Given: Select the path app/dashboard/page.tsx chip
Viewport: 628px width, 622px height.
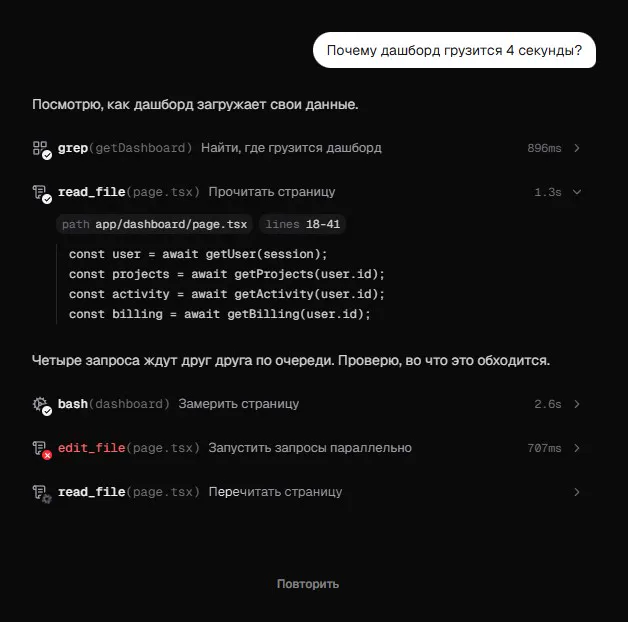Looking at the screenshot, I should point(154,224).
